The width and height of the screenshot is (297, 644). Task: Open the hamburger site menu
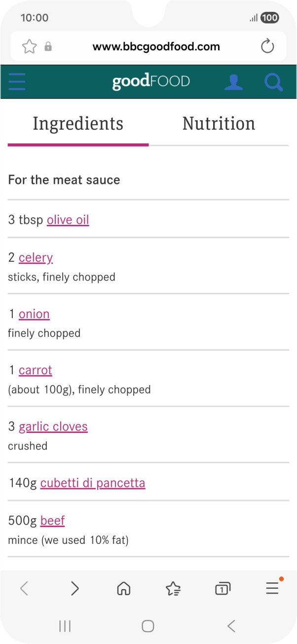tap(17, 82)
